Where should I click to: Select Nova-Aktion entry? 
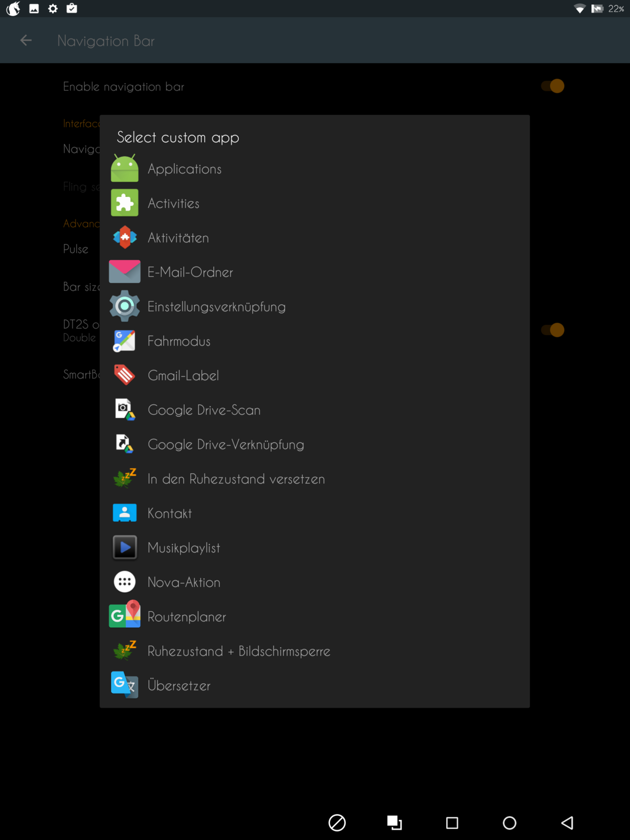click(x=184, y=582)
